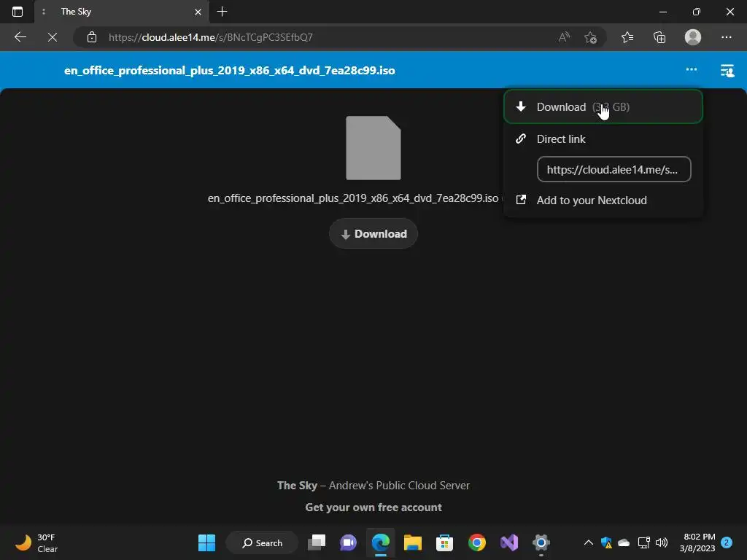Stop loading the page

[53, 37]
